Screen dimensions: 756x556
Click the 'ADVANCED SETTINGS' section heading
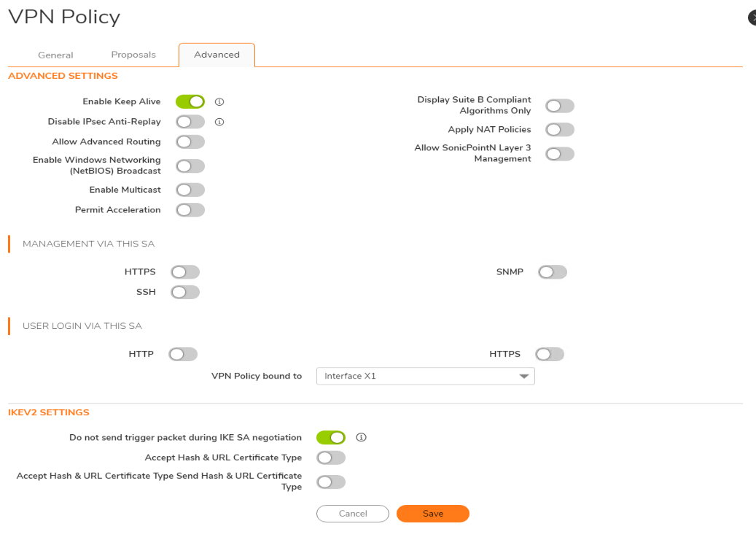[x=63, y=76]
